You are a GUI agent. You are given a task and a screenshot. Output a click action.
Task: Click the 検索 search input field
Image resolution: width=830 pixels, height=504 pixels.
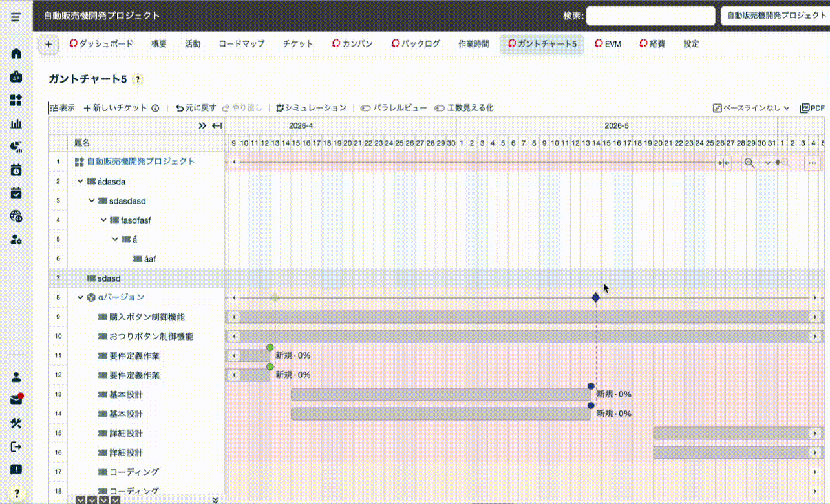point(650,16)
